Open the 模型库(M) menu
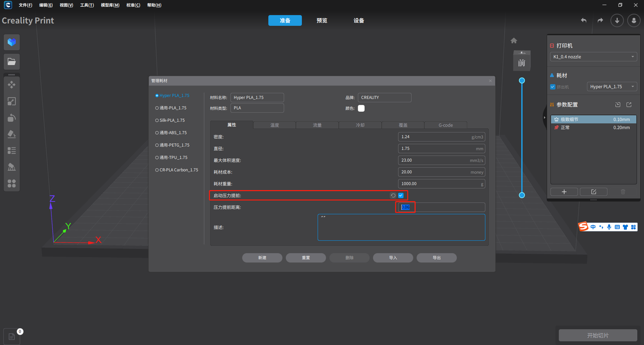 (110, 5)
